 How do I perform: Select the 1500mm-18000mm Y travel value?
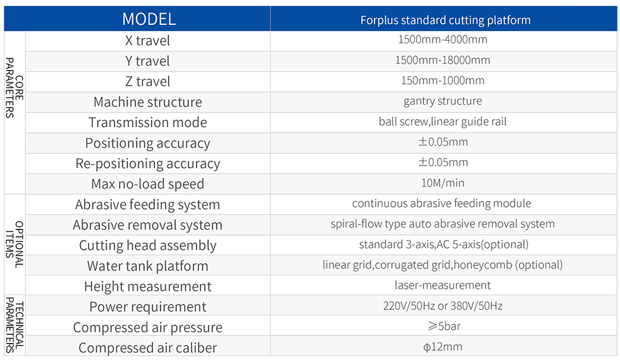443,60
